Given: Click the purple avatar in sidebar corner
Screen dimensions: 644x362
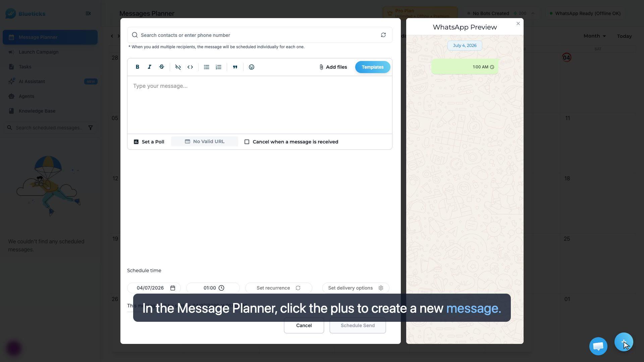Looking at the screenshot, I should pos(14,348).
